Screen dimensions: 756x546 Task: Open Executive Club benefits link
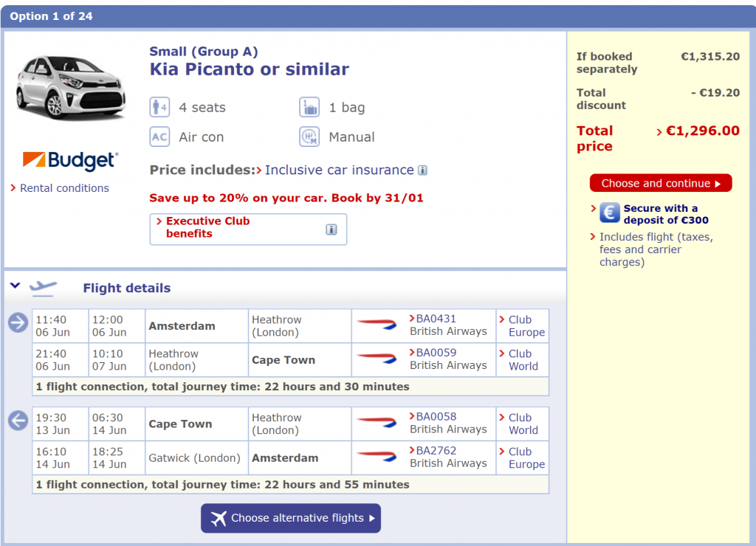[207, 227]
